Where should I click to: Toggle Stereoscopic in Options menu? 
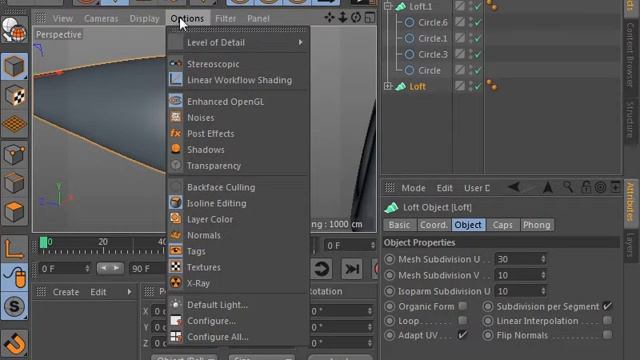238,64
